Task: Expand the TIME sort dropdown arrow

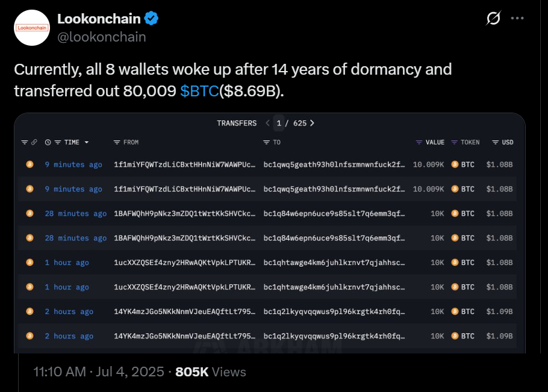Action: click(87, 143)
